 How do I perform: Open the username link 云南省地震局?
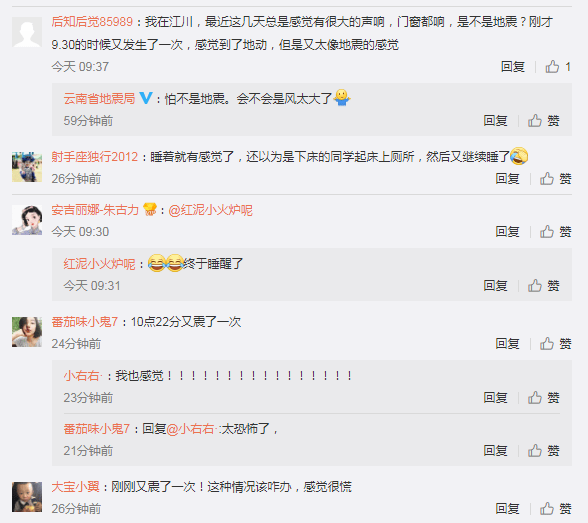tap(99, 99)
